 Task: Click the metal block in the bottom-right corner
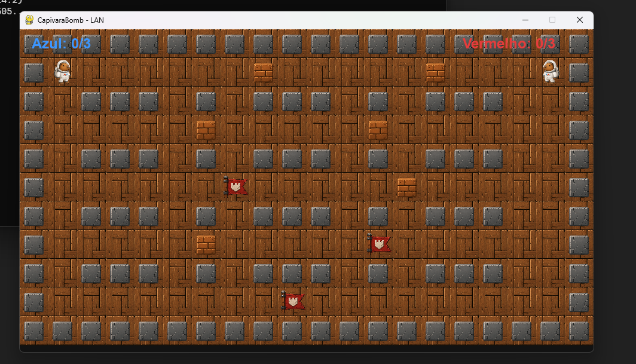(x=579, y=330)
